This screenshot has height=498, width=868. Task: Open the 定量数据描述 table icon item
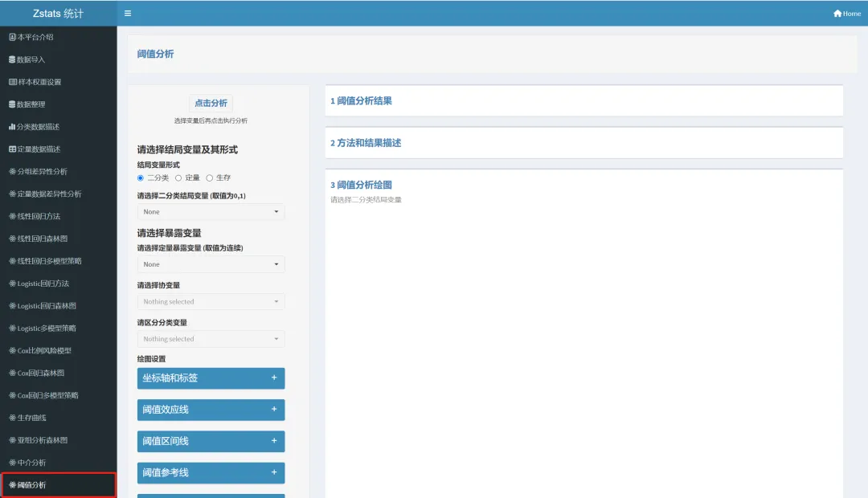[12, 149]
